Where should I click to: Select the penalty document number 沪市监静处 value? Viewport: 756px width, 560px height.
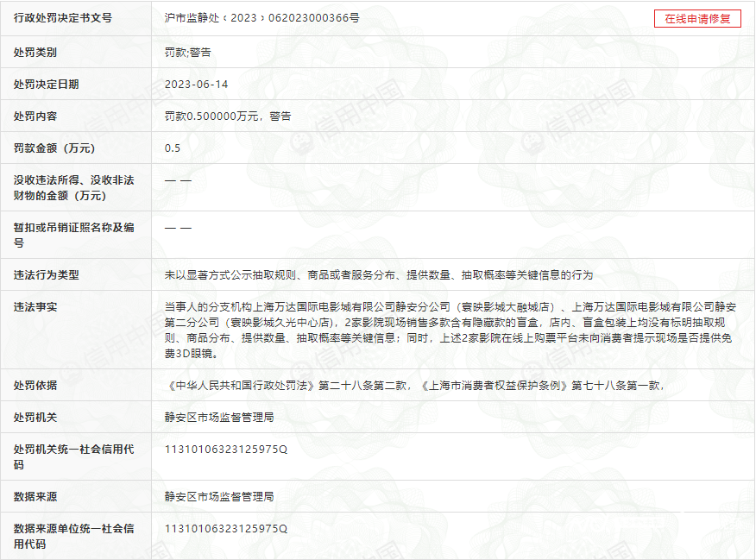click(262, 18)
